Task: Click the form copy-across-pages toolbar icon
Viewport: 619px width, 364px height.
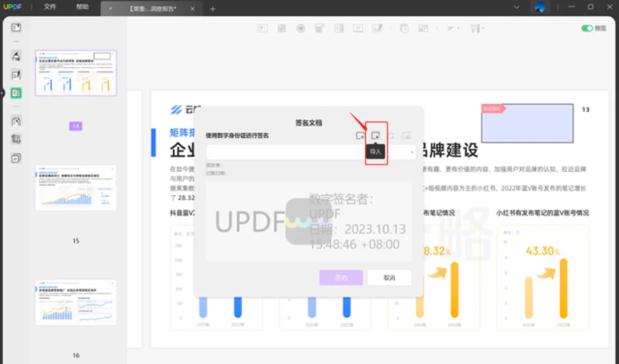Action: [x=404, y=29]
